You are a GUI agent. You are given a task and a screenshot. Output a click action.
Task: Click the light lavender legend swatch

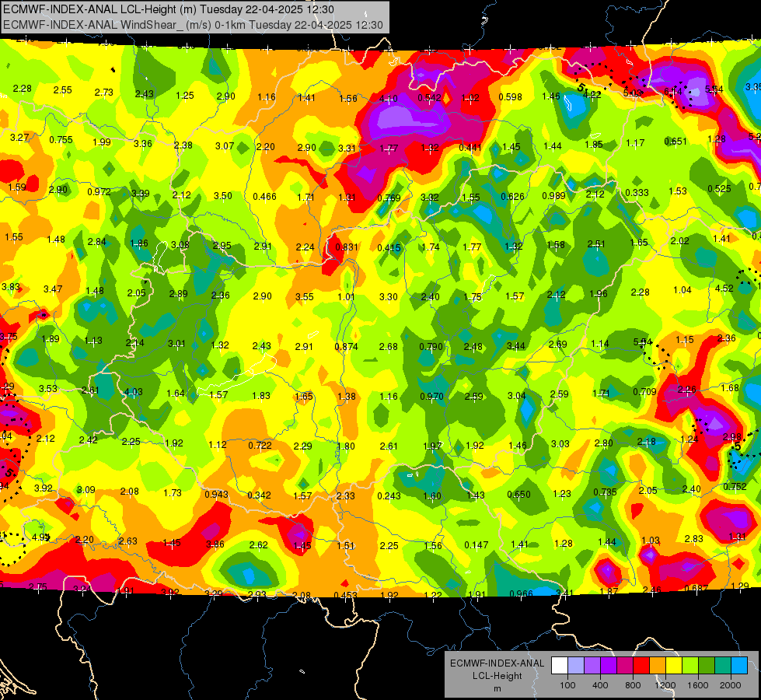point(576,666)
